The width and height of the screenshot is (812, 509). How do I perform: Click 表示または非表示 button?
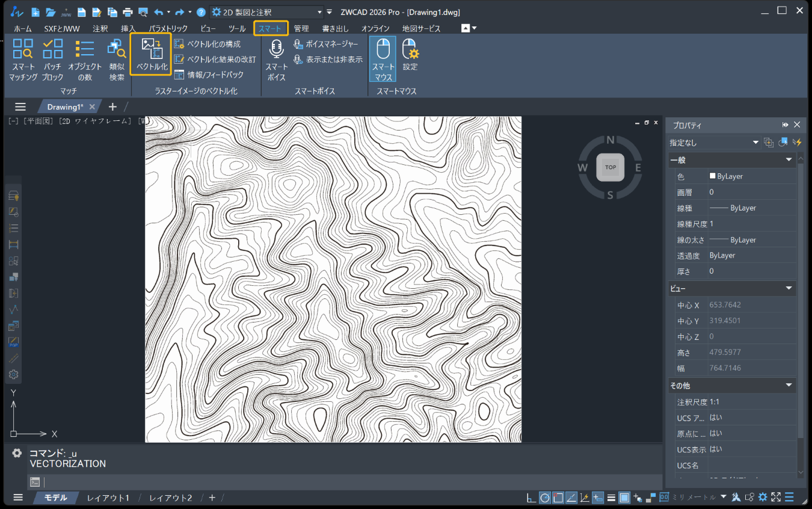point(328,60)
